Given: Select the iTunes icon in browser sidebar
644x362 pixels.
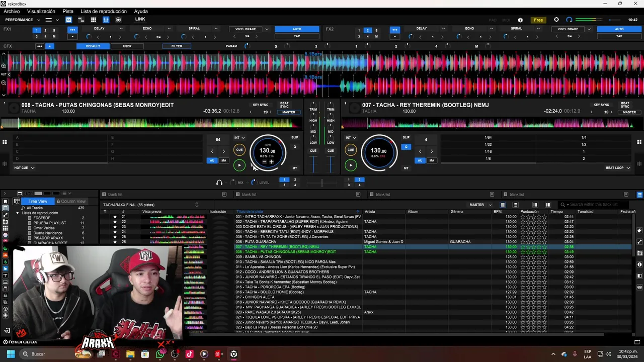Looking at the screenshot, I should pos(6,235).
